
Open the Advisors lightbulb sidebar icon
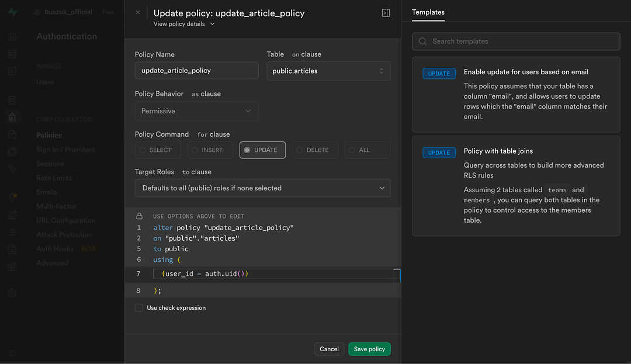point(12,197)
